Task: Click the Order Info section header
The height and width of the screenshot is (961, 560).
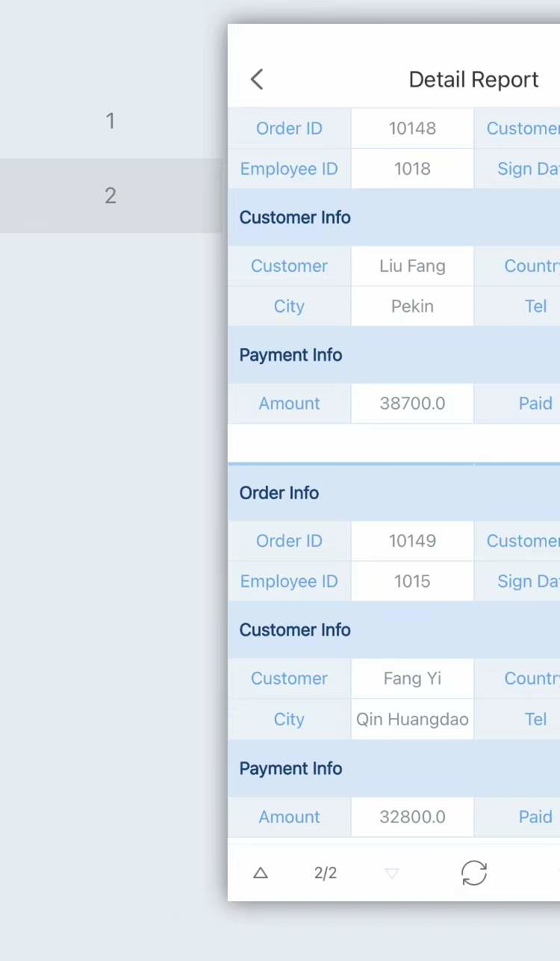Action: [x=394, y=492]
